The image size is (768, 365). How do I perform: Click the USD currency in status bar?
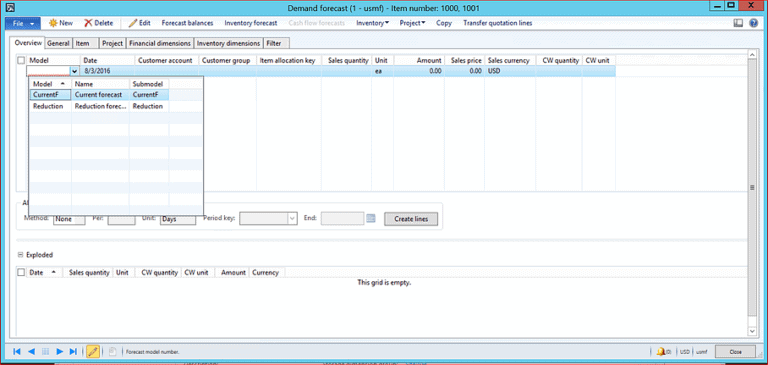(x=685, y=352)
